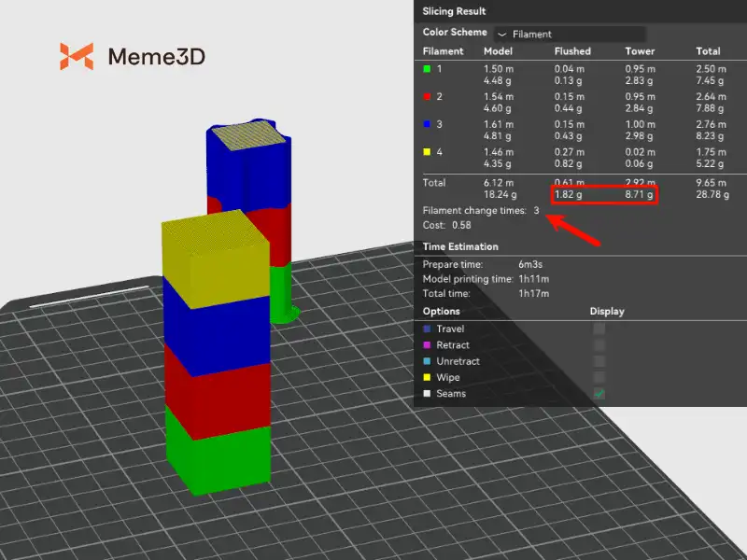
Task: Click the Meme3D logo icon
Action: point(77,57)
